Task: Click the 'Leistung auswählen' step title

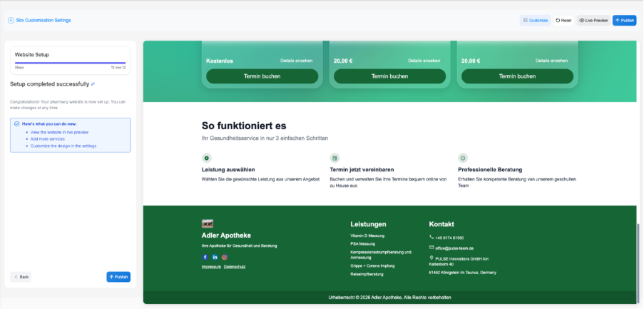Action: click(x=228, y=169)
